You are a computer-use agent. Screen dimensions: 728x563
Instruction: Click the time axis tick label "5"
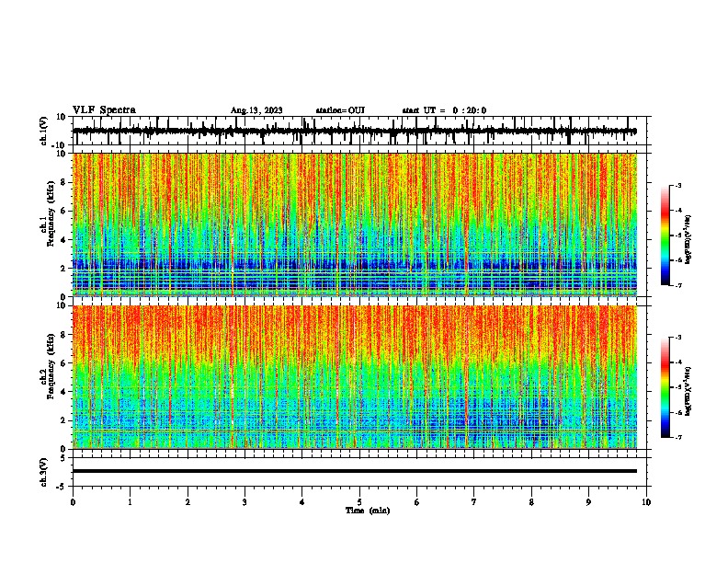point(359,502)
